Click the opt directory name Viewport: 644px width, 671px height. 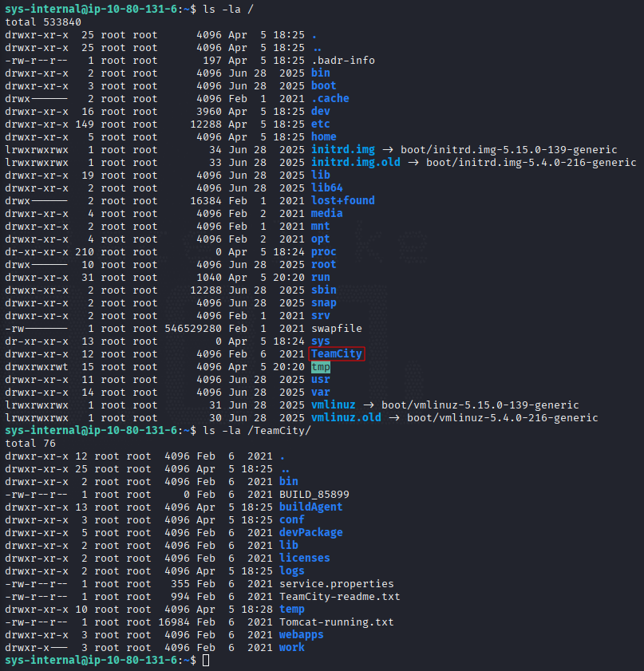point(321,239)
